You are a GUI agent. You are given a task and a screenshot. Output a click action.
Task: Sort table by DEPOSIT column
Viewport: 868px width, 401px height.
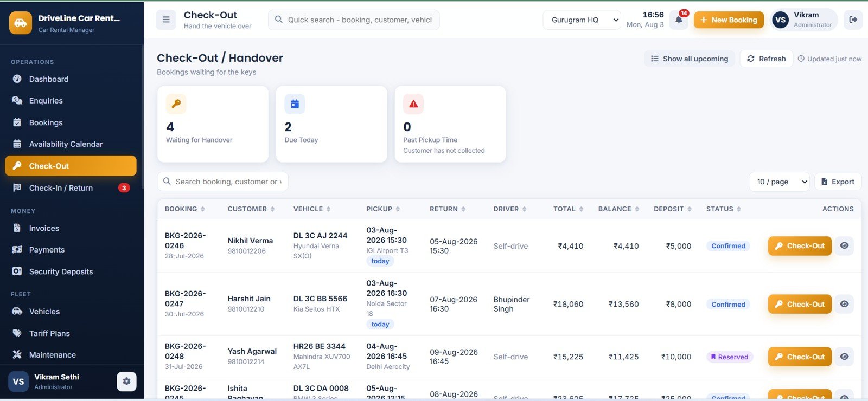click(673, 209)
